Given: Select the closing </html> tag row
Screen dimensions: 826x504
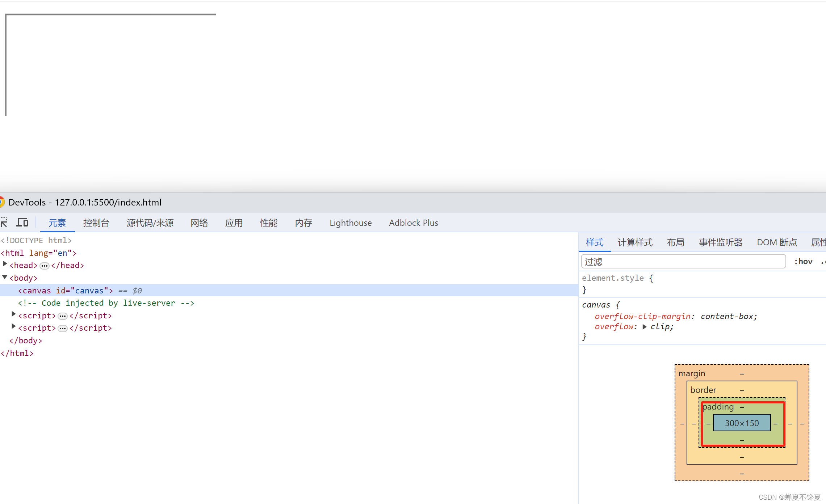Looking at the screenshot, I should [x=17, y=353].
